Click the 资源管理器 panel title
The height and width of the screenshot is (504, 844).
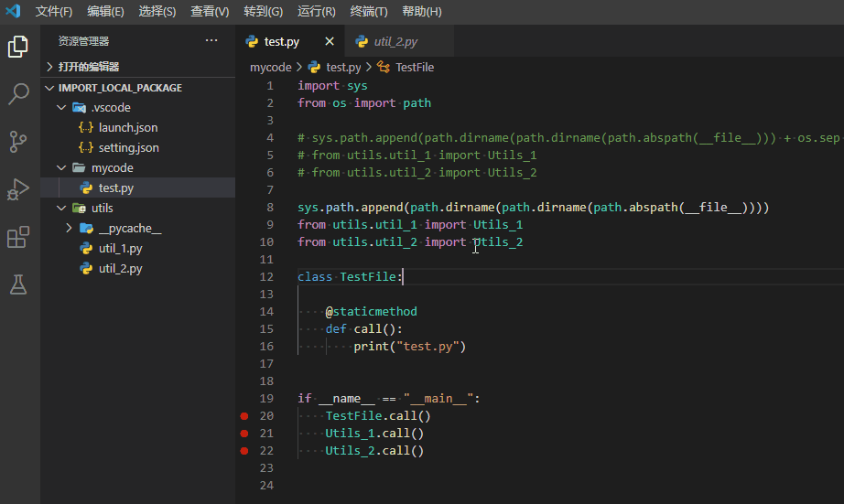point(83,41)
